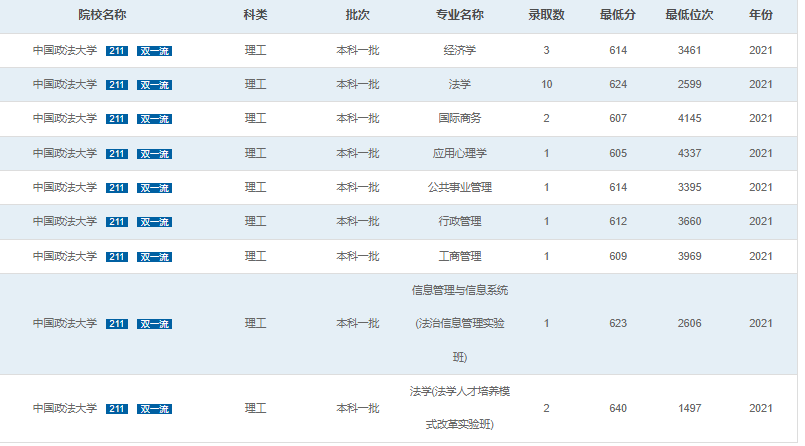The width and height of the screenshot is (805, 446).
Task: Click minimum rank 3660
Action: 689,221
